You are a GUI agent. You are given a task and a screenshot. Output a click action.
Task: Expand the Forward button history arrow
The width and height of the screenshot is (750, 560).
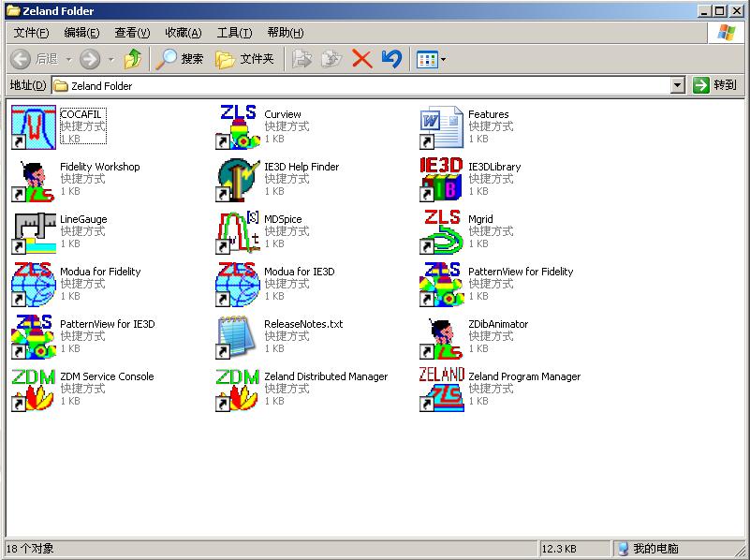(111, 59)
